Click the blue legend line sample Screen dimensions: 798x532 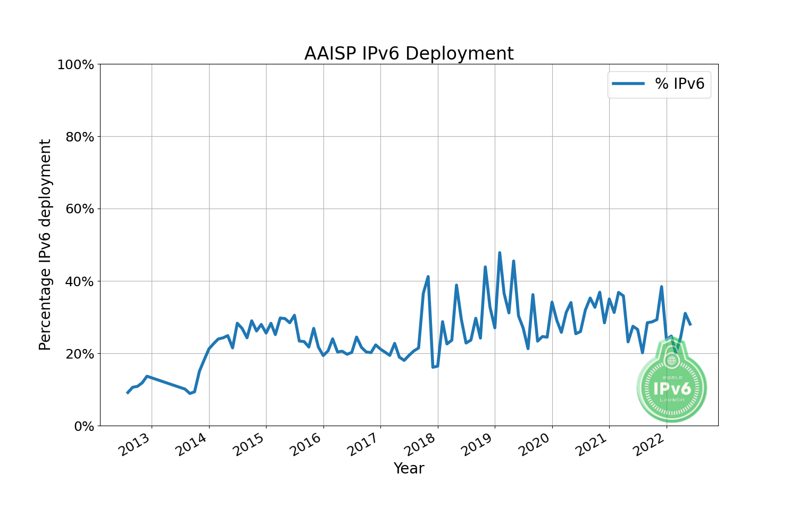pos(628,84)
